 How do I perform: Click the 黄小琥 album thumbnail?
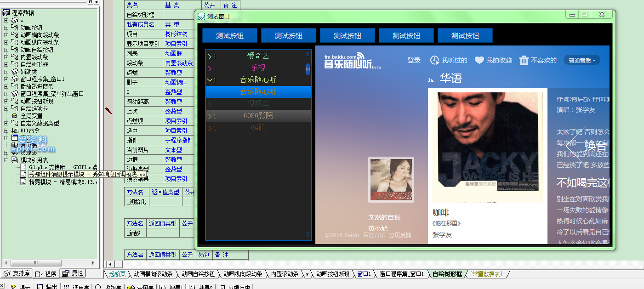(391, 180)
